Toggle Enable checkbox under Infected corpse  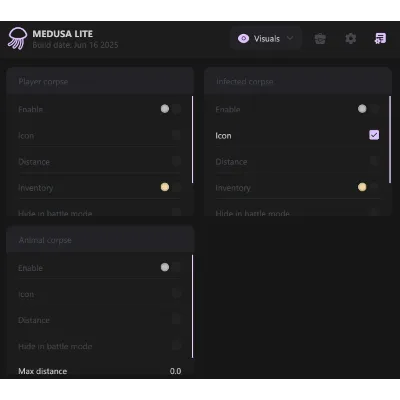coord(374,109)
